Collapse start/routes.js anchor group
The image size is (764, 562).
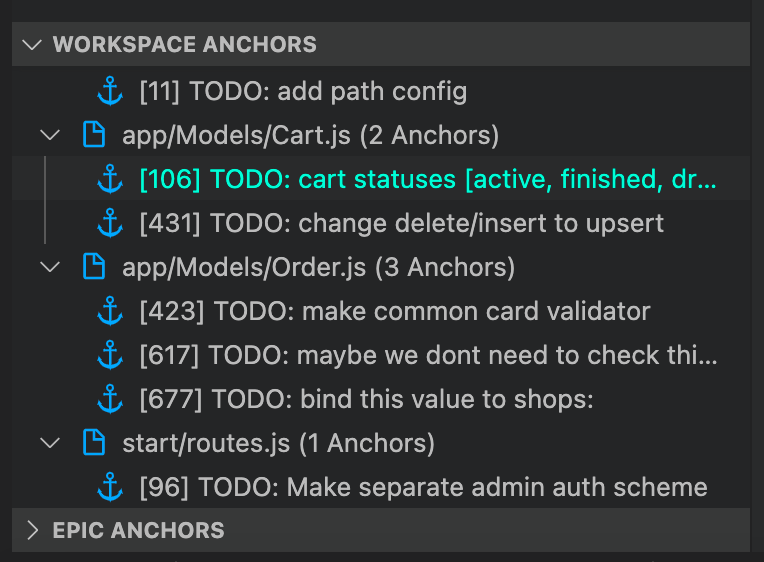pos(48,443)
